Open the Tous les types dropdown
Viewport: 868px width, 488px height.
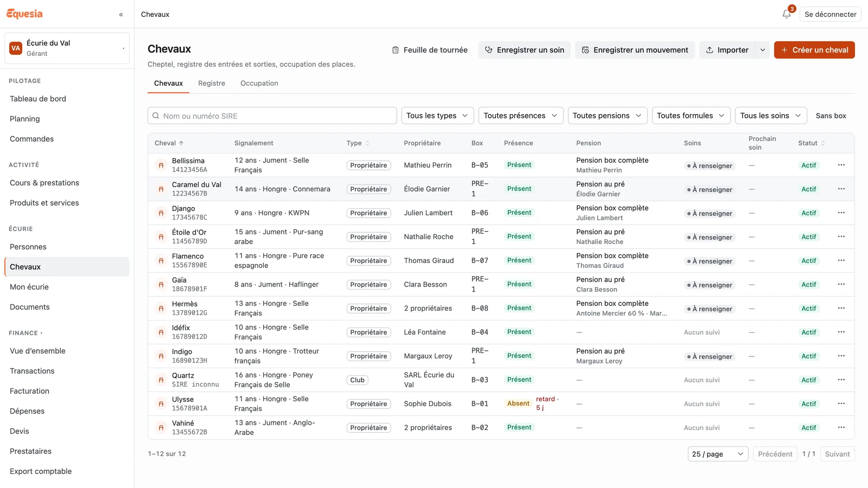[x=437, y=116]
